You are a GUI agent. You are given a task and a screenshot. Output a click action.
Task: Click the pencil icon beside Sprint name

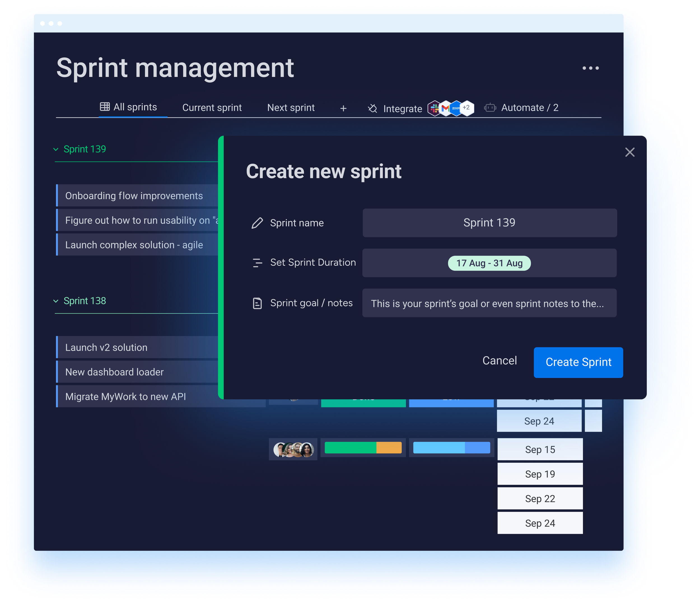click(257, 223)
